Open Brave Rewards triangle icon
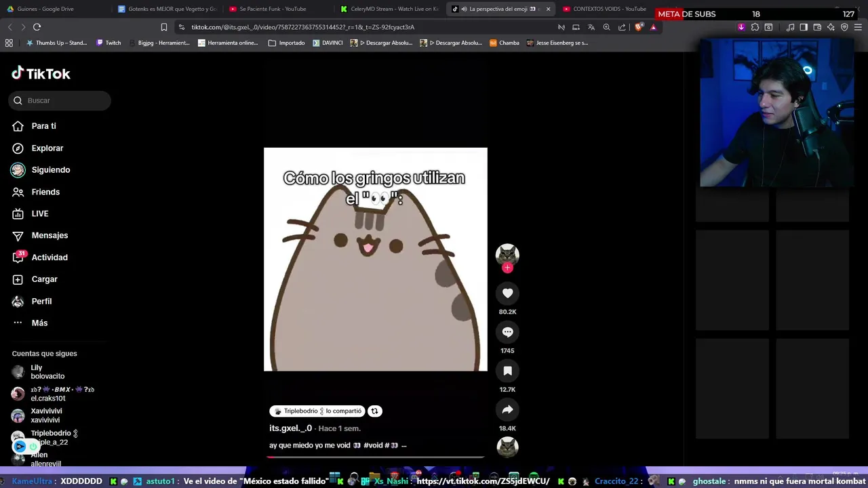868x488 pixels. (x=653, y=27)
